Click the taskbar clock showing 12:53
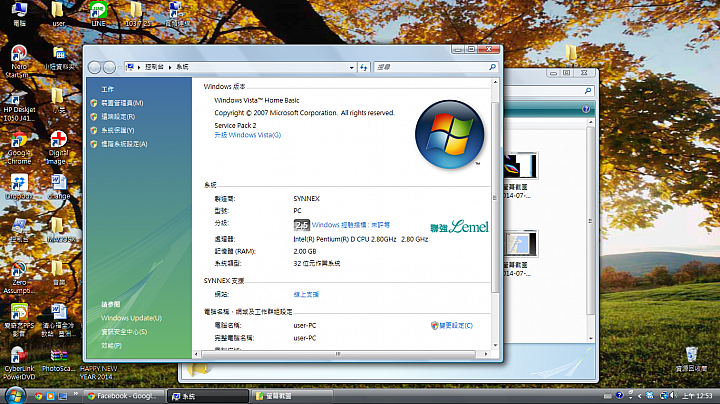 [x=697, y=395]
